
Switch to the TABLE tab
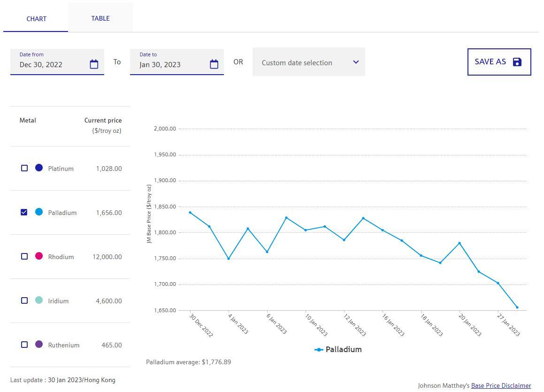[100, 18]
